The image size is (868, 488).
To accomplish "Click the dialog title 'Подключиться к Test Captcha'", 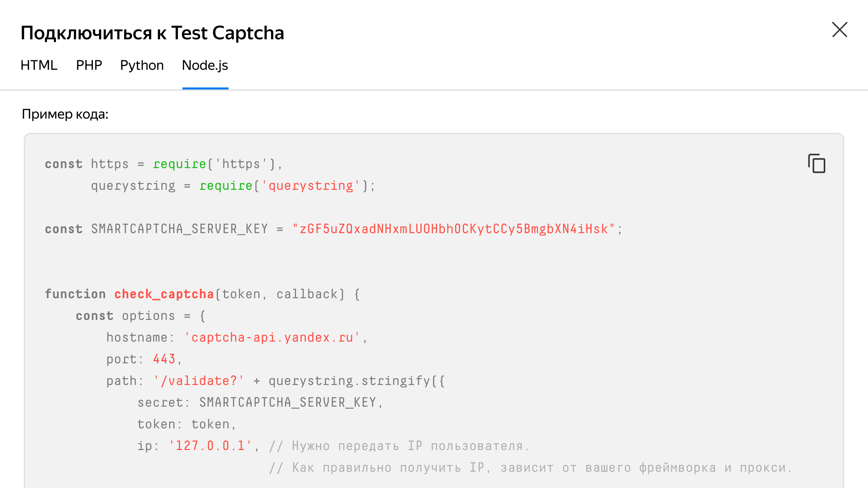I will click(x=152, y=33).
